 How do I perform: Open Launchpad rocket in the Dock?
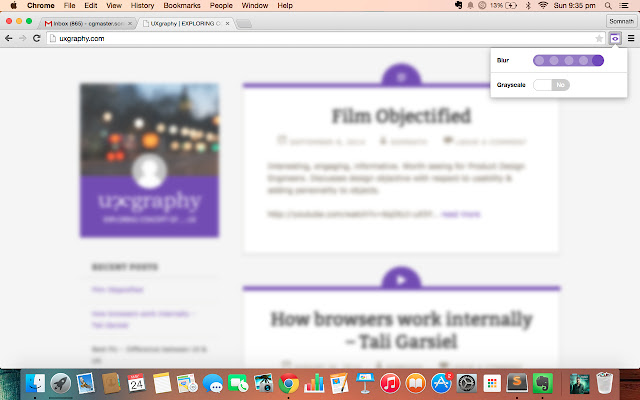tap(60, 383)
